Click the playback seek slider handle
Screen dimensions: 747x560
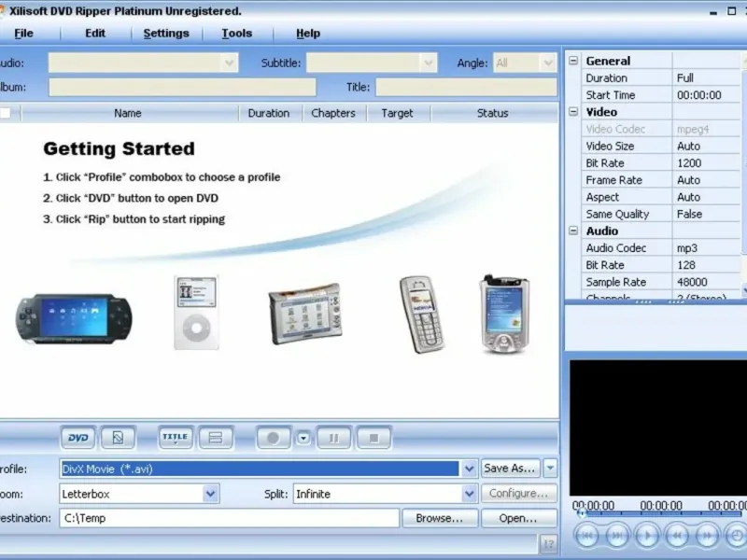(x=581, y=514)
